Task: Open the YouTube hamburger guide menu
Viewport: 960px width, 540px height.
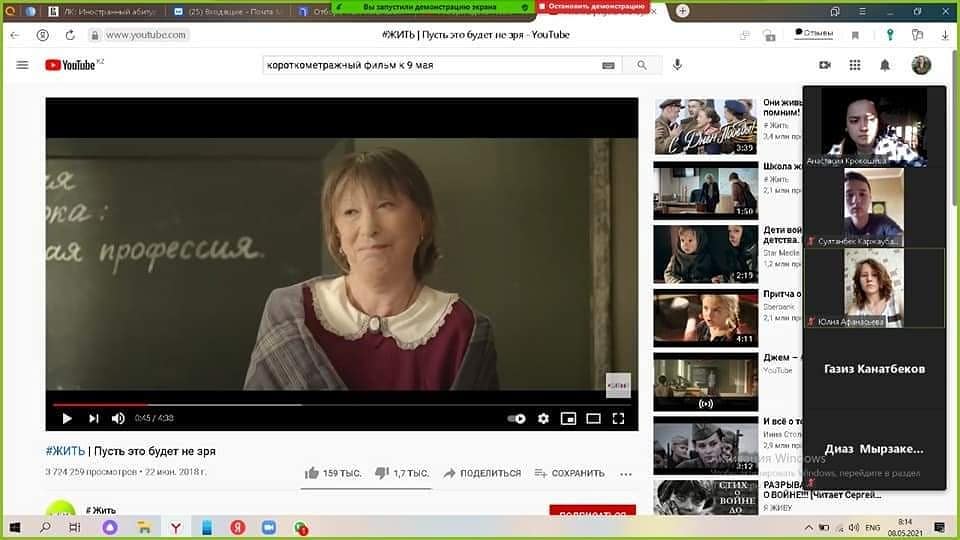Action: click(x=22, y=65)
